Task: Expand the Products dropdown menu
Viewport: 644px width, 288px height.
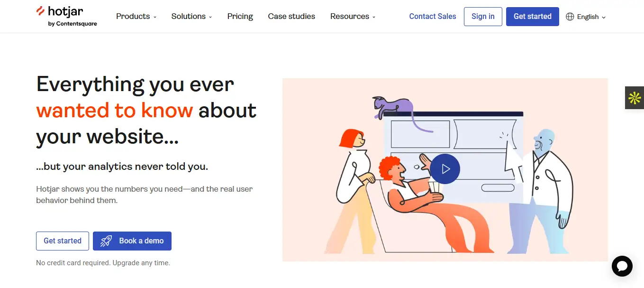Action: [x=136, y=16]
